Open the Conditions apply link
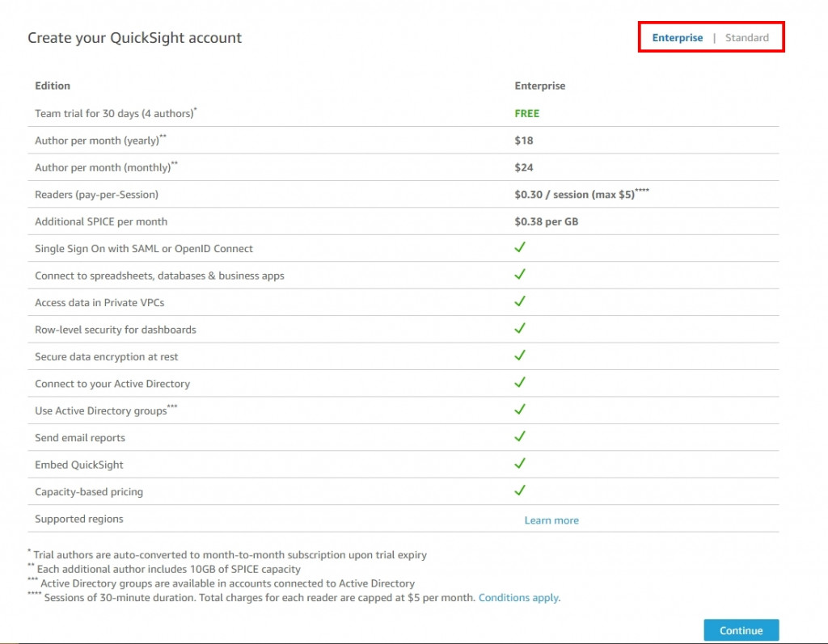Screen dimensions: 828x644 click(519, 598)
